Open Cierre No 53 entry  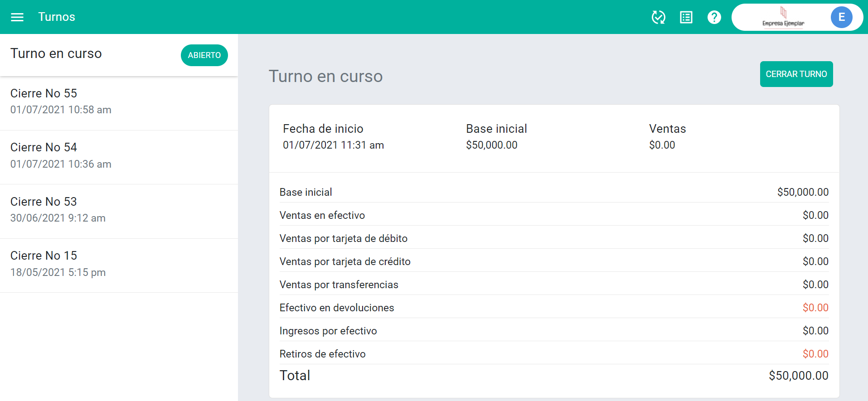coord(119,210)
